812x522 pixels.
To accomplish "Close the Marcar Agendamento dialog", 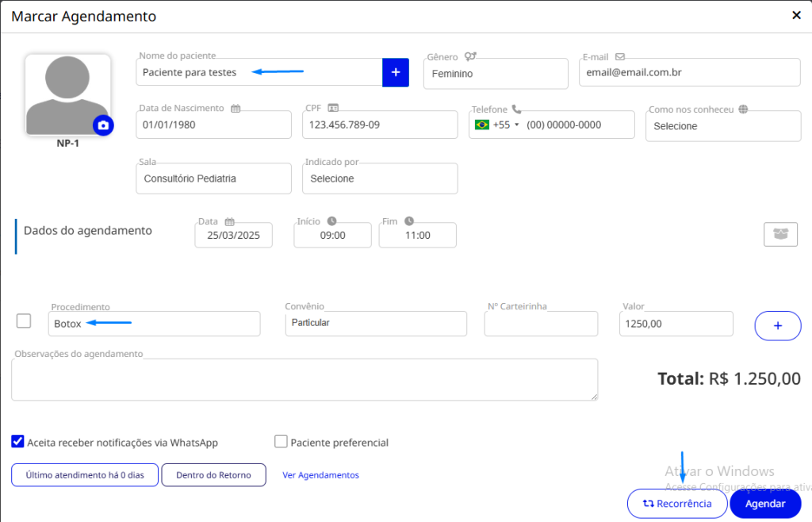I will tap(796, 16).
